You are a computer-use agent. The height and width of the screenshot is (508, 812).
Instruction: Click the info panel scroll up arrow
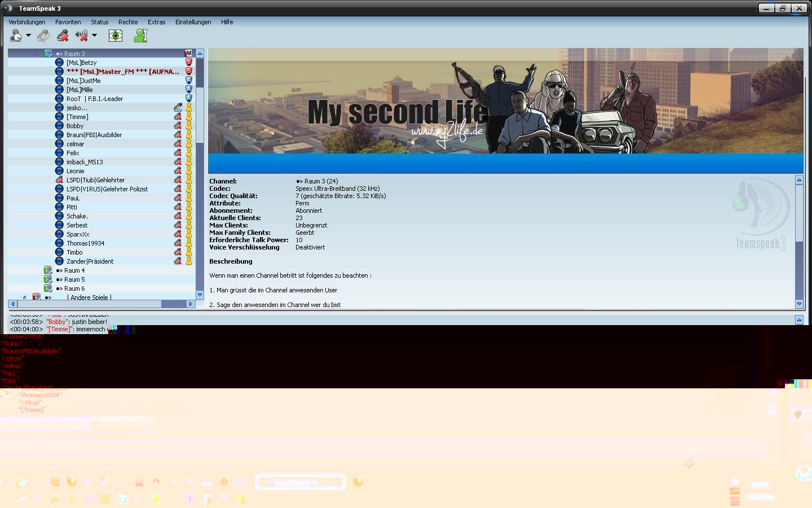tap(799, 180)
